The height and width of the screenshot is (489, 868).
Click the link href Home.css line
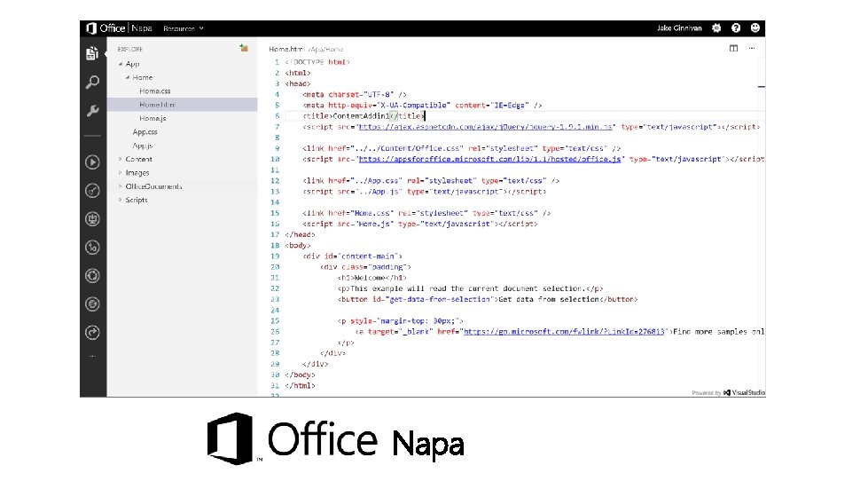click(x=426, y=213)
